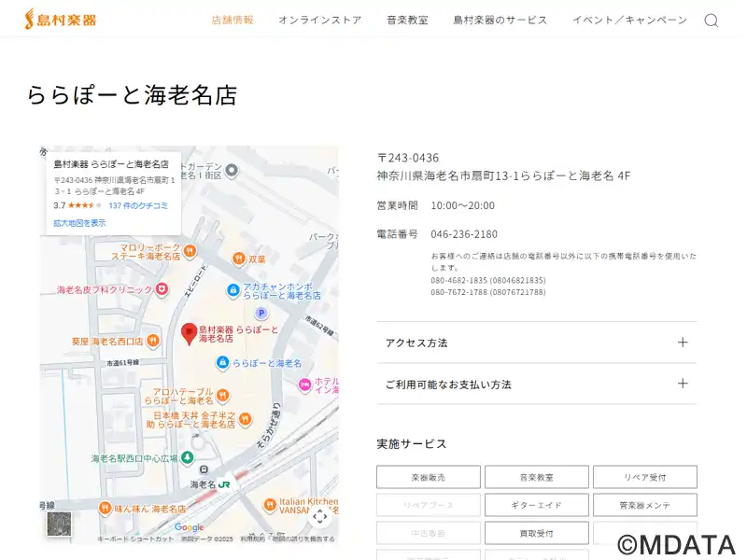Click the search magnifier icon in header
747x560 pixels.
(x=711, y=21)
